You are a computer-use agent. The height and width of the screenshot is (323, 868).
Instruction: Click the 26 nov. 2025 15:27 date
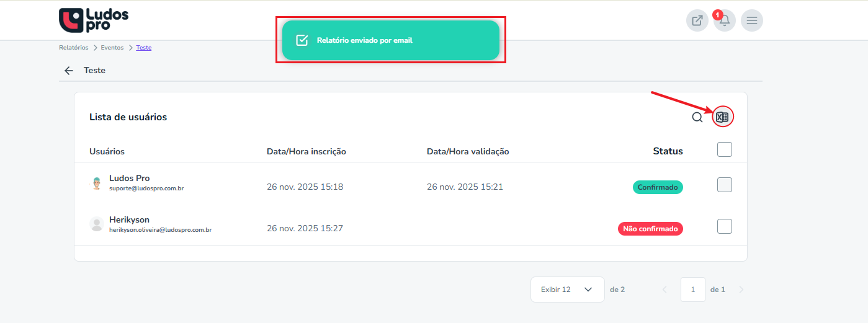coord(305,228)
